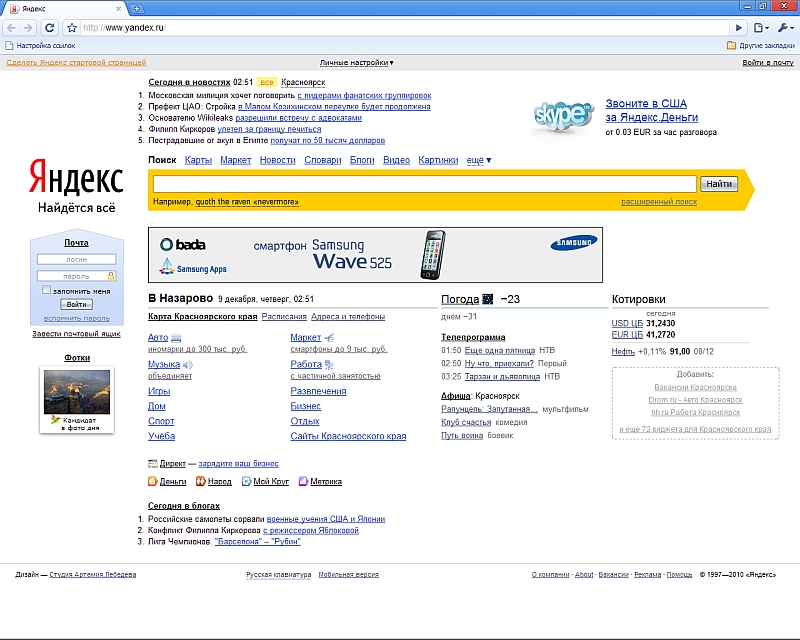Open the Новости search tab
Screen dimensions: 800x640
tap(278, 160)
